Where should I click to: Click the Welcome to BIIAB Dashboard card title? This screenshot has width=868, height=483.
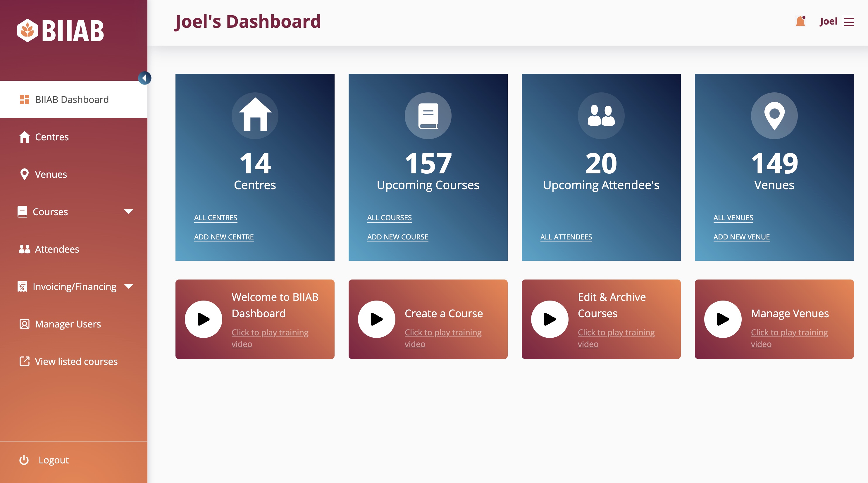pyautogui.click(x=275, y=305)
